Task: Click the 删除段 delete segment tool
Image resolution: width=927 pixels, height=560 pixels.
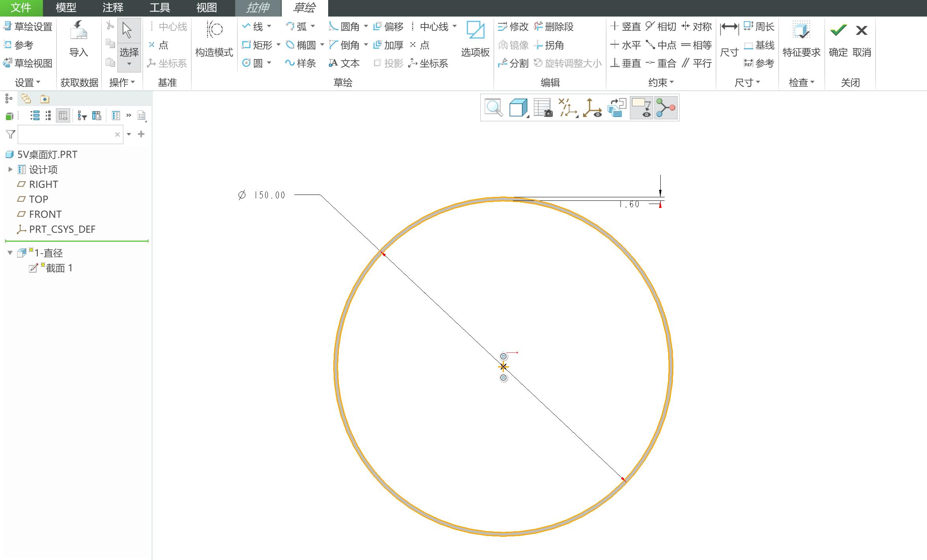Action: (554, 26)
